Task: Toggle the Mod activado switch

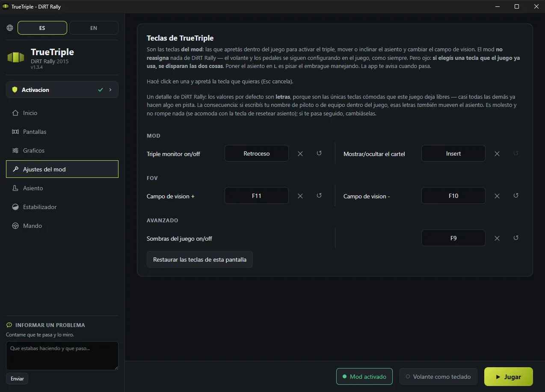Action: 364,377
